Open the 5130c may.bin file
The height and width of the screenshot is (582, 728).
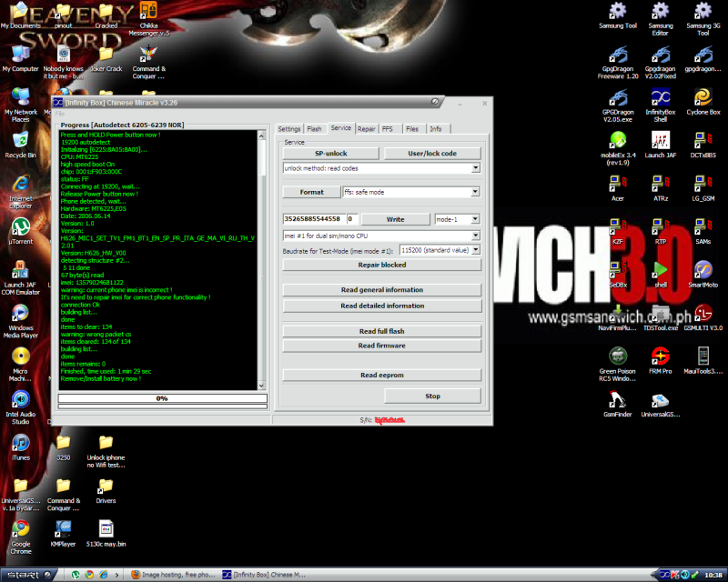[106, 533]
